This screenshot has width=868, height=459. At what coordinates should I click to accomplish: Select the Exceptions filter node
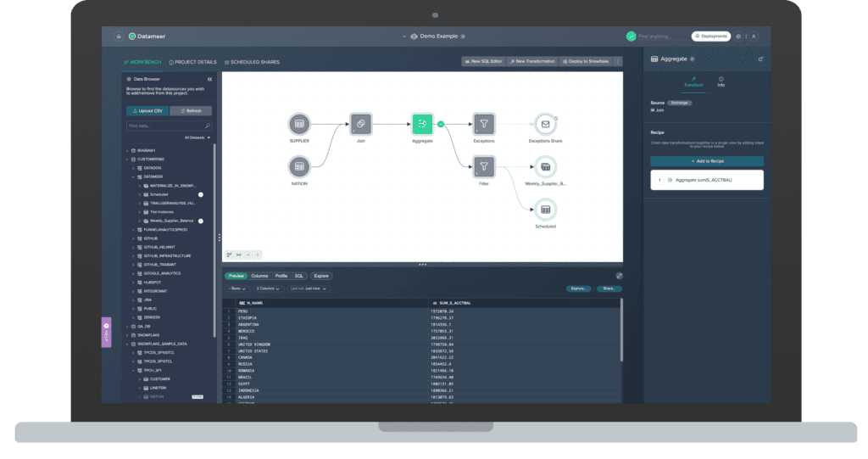pos(483,124)
